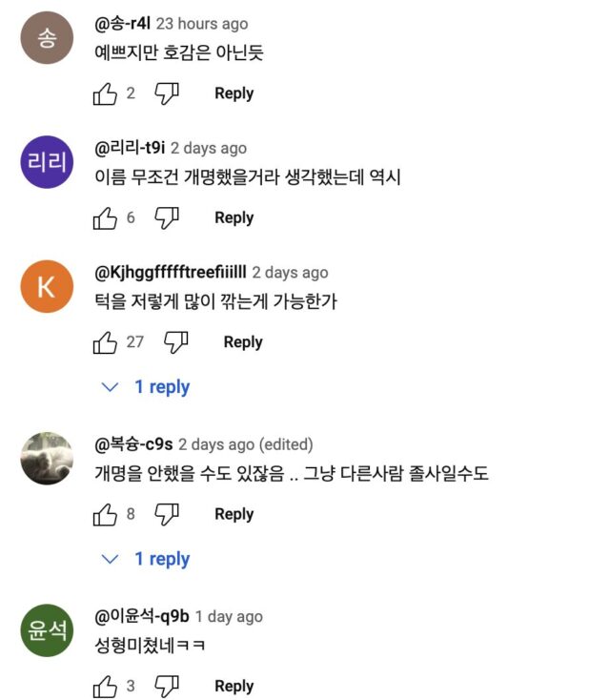Open the cat photo avatar of @복슝-c9s
This screenshot has width=610, height=700.
(47, 459)
